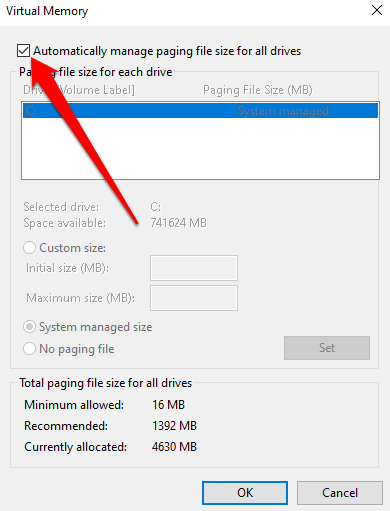Screen dimensions: 390x511
Task: Uncheck Automatically manage paging file size checkbox
Action: [x=23, y=51]
